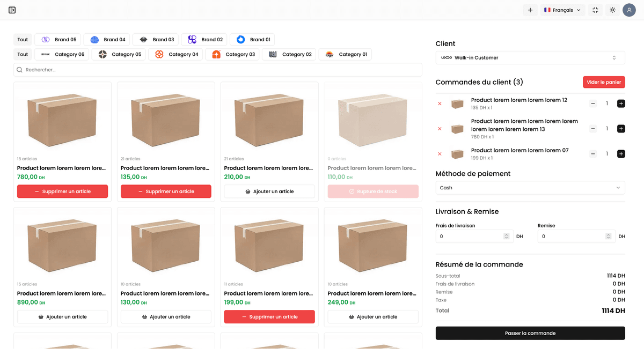Add the 210,00 DH product to cart
The height and width of the screenshot is (362, 644).
269,191
